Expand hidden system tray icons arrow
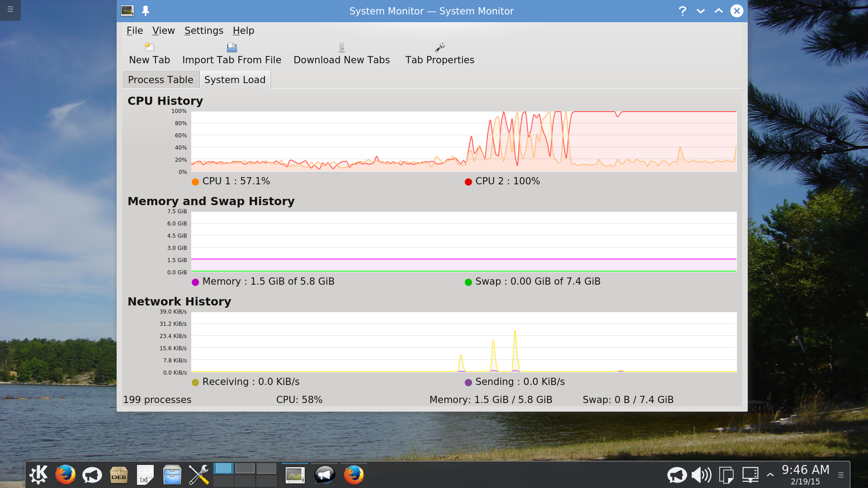The image size is (868, 488). [770, 475]
